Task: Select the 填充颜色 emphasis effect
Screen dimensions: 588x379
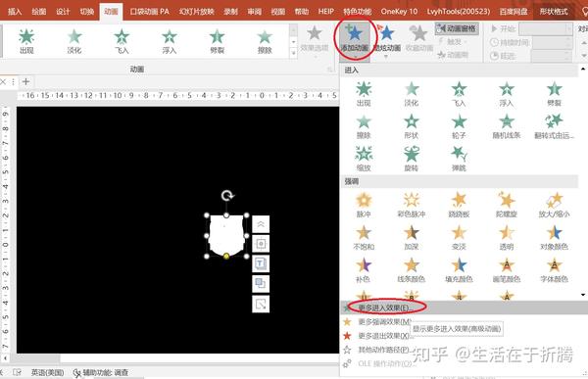Action: 459,269
